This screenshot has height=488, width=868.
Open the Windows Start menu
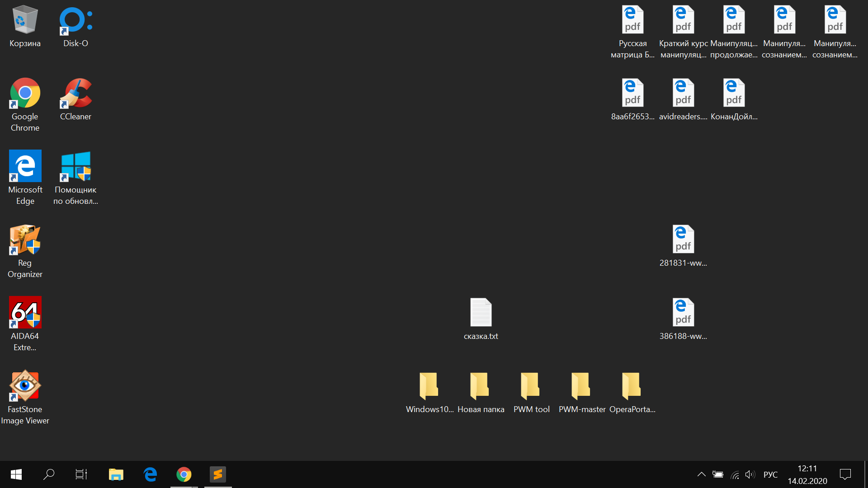[x=16, y=474]
